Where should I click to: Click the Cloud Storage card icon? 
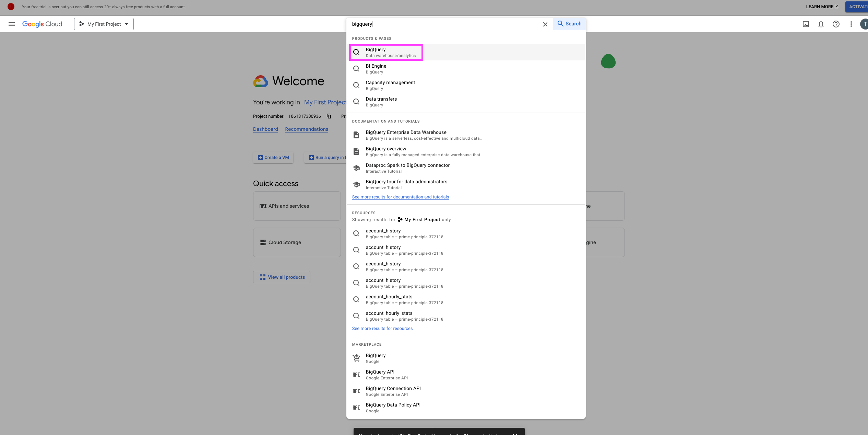pyautogui.click(x=263, y=242)
